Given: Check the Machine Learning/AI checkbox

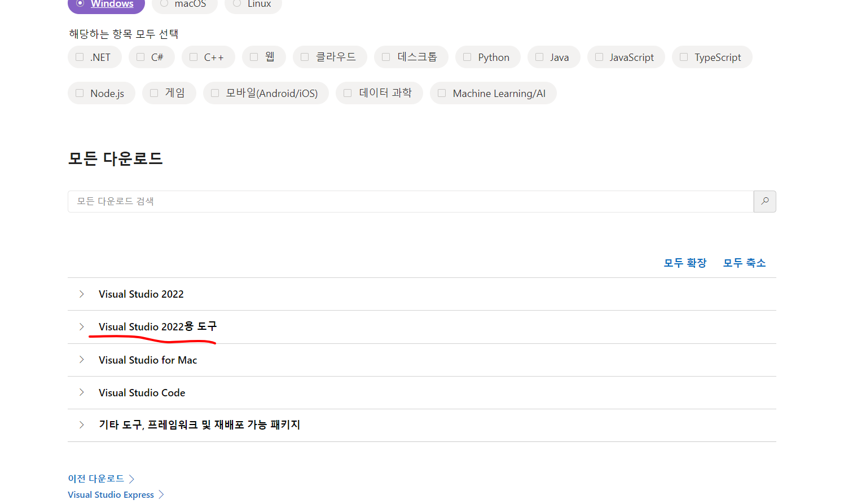Looking at the screenshot, I should click(x=442, y=93).
